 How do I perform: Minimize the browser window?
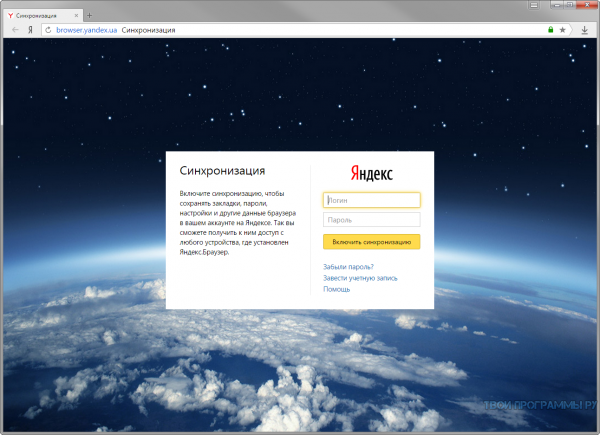(557, 5)
